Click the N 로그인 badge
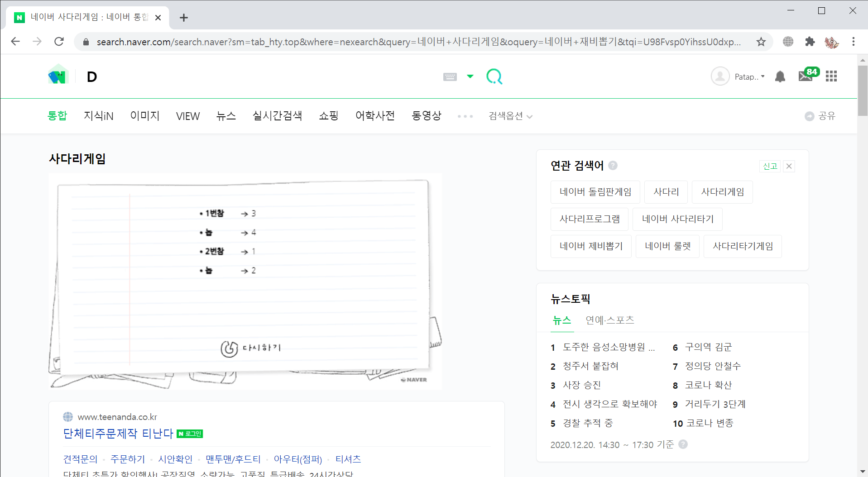 pos(190,434)
